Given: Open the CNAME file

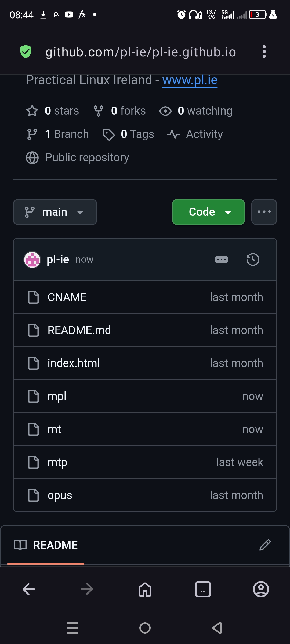Looking at the screenshot, I should click(x=67, y=297).
